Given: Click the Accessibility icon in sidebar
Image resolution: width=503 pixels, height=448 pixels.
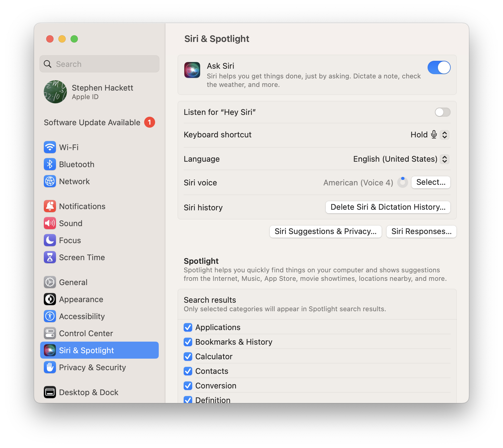Looking at the screenshot, I should point(50,316).
